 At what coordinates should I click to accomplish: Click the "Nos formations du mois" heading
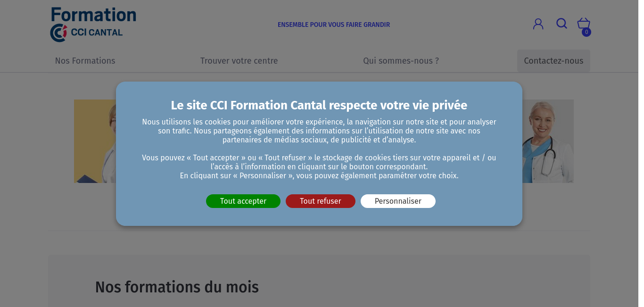click(177, 287)
